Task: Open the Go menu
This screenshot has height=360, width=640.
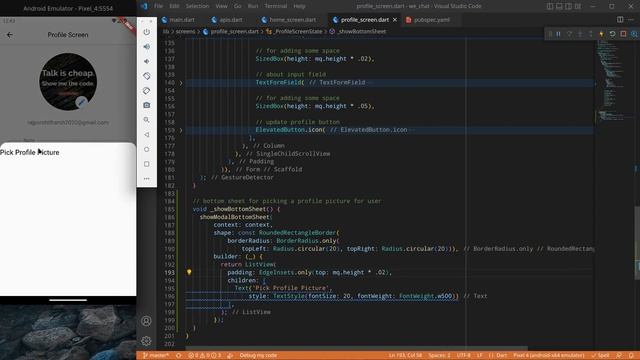Action: click(x=238, y=6)
